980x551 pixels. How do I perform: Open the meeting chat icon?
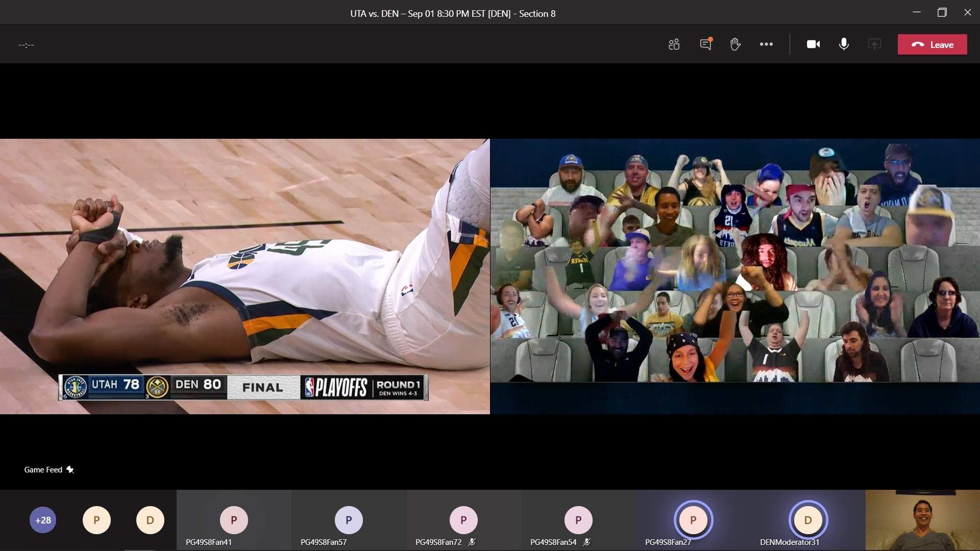tap(705, 44)
